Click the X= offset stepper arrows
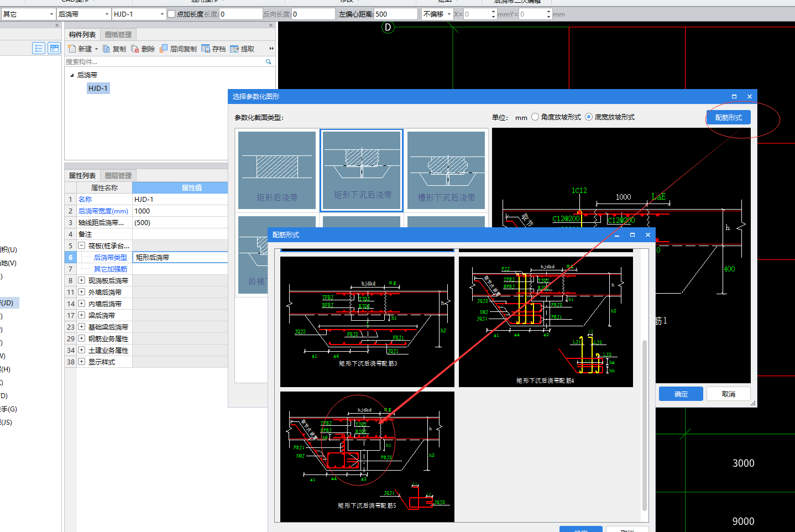This screenshot has width=795, height=532. point(493,14)
